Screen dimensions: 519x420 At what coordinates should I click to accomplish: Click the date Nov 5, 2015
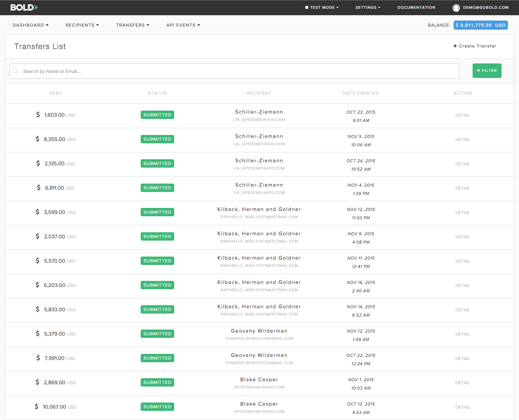(x=361, y=136)
